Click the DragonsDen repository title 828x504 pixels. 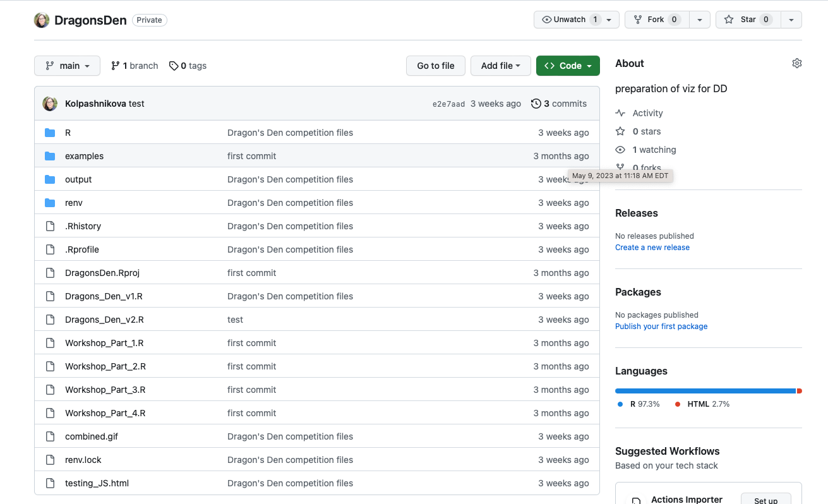pyautogui.click(x=90, y=20)
